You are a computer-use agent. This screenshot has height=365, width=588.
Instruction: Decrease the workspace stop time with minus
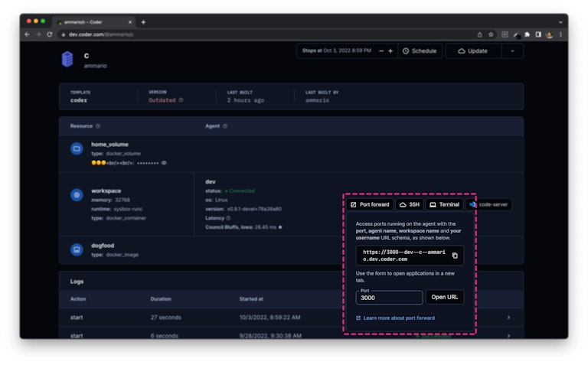(381, 51)
